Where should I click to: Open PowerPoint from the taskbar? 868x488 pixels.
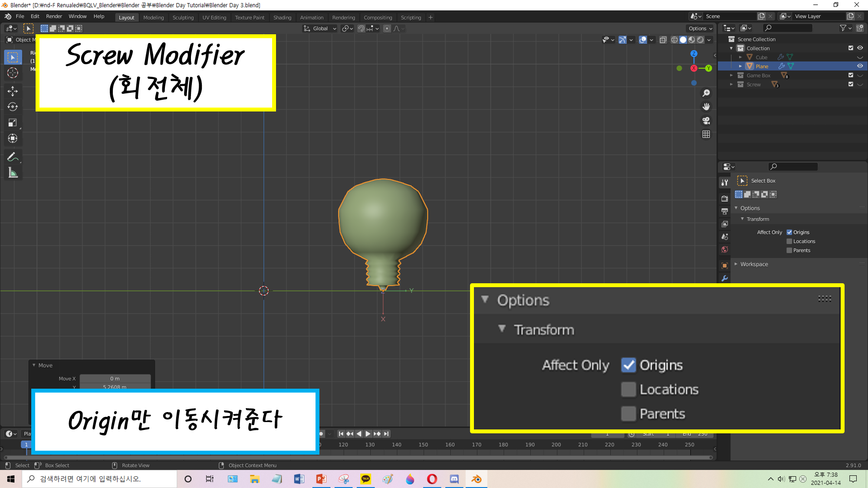[x=321, y=479]
